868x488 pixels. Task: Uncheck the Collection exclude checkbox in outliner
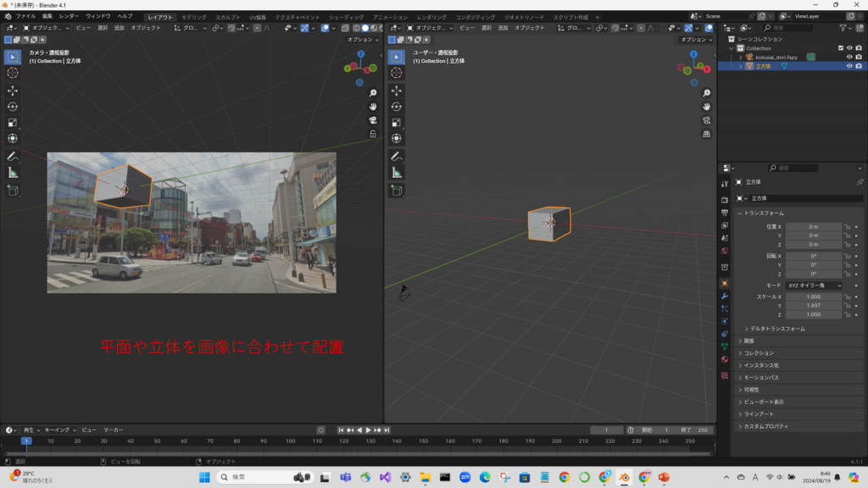[840, 48]
